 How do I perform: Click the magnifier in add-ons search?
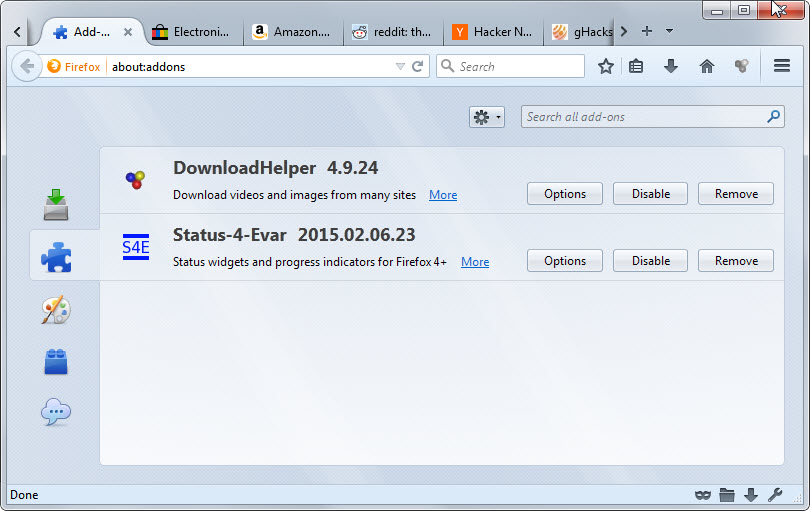(773, 116)
